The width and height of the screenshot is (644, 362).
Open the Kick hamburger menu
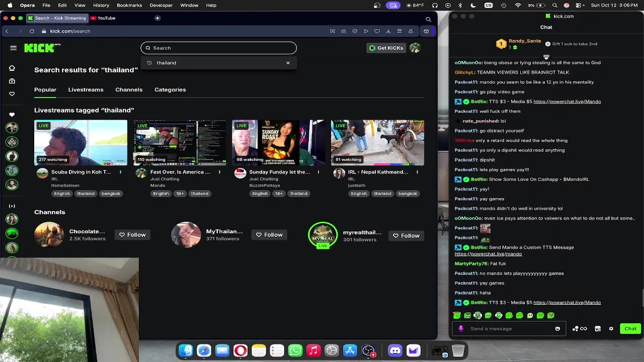13,48
